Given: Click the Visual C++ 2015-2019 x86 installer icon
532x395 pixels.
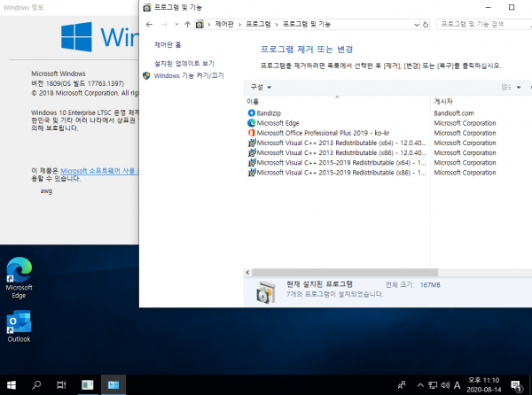Looking at the screenshot, I should tap(252, 172).
